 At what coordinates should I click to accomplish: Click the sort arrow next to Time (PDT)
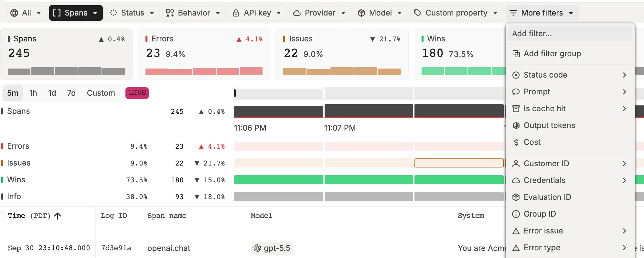click(58, 216)
